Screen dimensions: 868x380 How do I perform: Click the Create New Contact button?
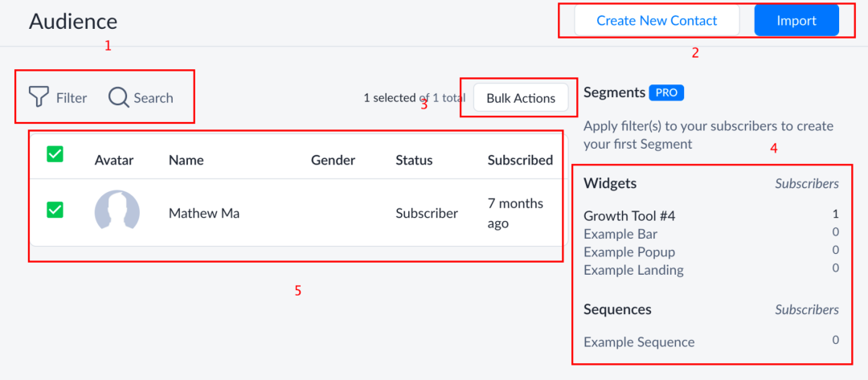657,20
